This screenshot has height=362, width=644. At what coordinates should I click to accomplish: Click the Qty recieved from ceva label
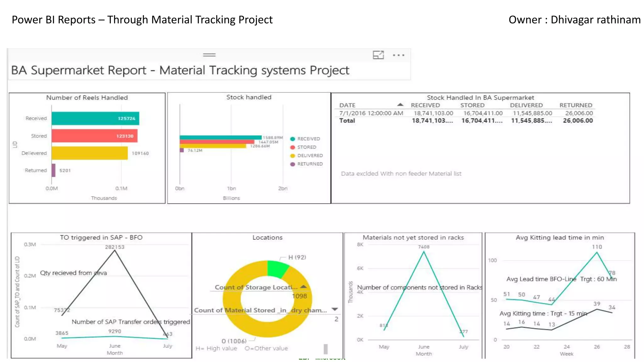tap(73, 273)
